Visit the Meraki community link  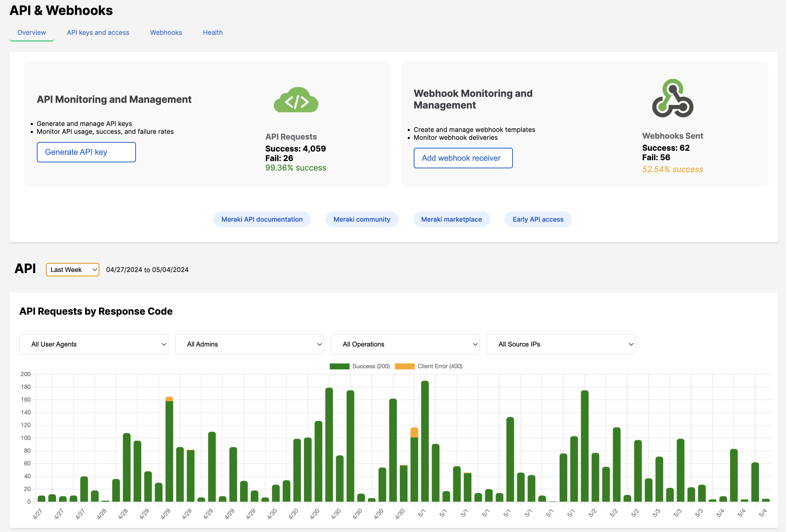(361, 219)
